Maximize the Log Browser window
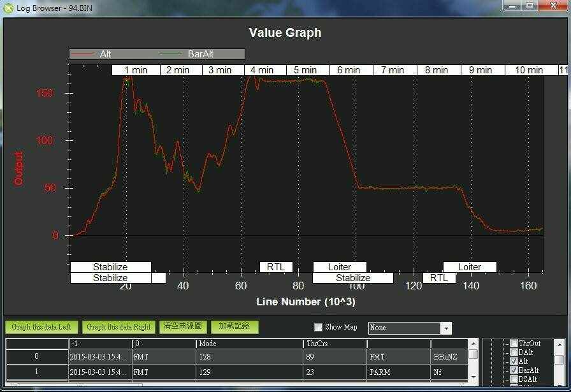 (x=530, y=6)
